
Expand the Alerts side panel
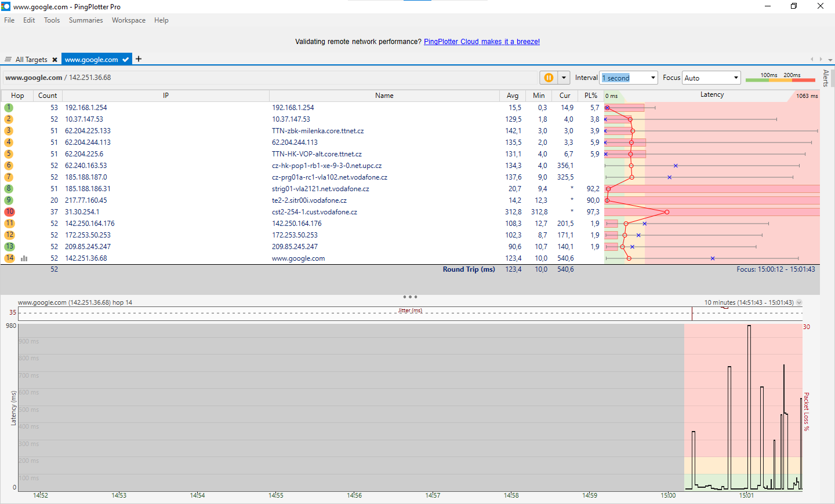tap(826, 78)
